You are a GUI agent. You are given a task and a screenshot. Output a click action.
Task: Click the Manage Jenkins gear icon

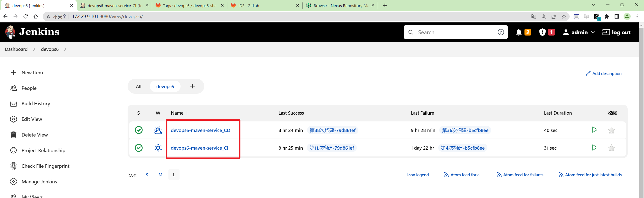pyautogui.click(x=13, y=182)
